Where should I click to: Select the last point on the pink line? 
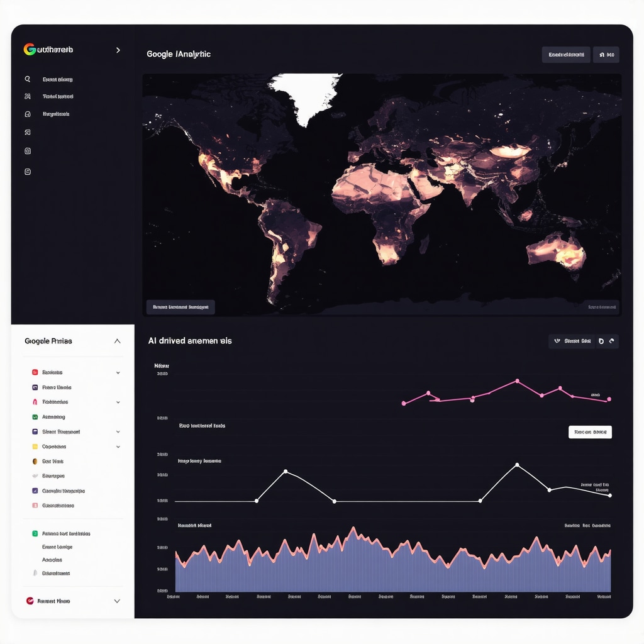(x=609, y=399)
